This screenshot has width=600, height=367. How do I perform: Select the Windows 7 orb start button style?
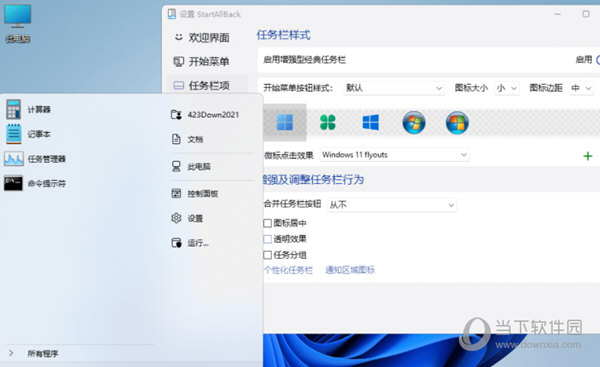pos(414,122)
